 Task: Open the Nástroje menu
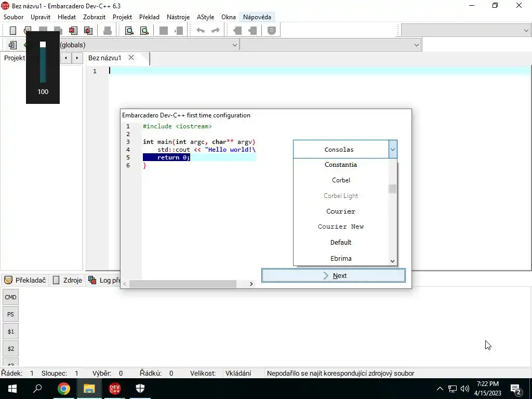(178, 17)
